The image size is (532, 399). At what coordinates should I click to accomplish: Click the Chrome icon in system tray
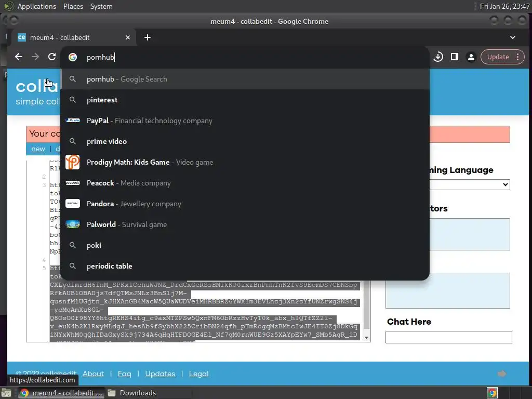click(492, 393)
